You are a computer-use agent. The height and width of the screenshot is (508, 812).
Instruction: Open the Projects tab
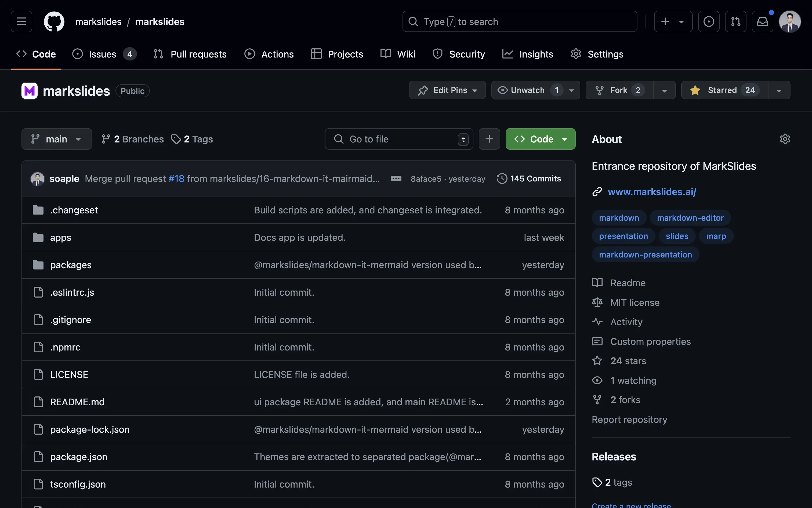click(337, 54)
